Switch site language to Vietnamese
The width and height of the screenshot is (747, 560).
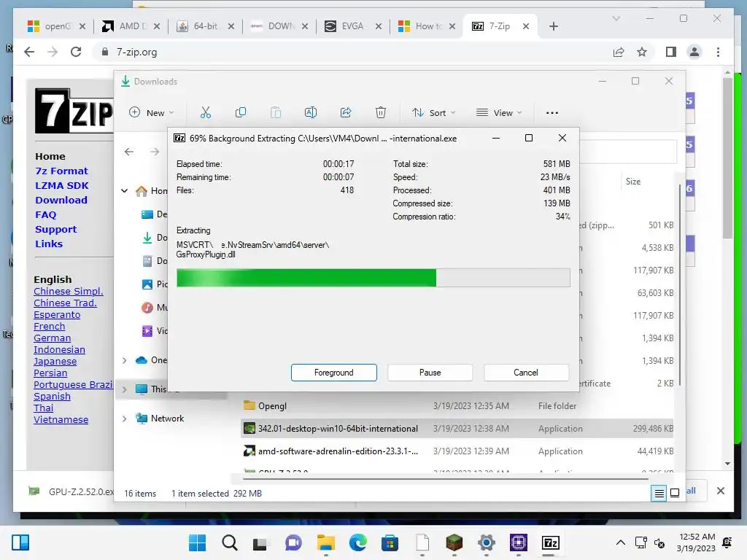click(61, 419)
